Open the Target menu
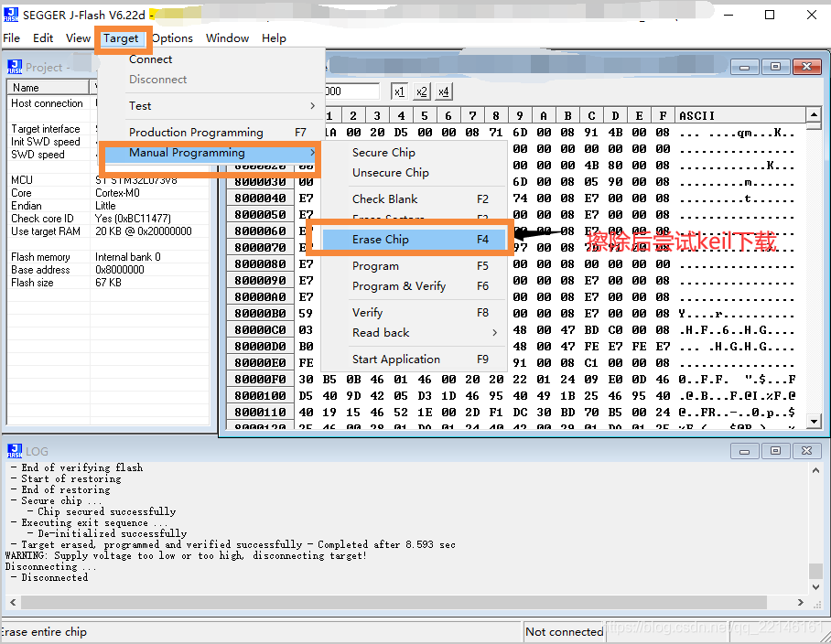The image size is (831, 644). point(121,38)
